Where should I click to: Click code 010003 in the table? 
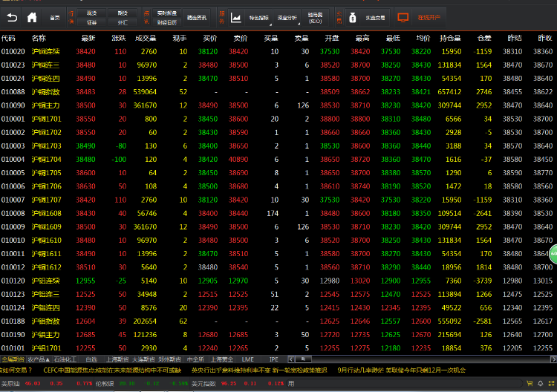tap(13, 146)
